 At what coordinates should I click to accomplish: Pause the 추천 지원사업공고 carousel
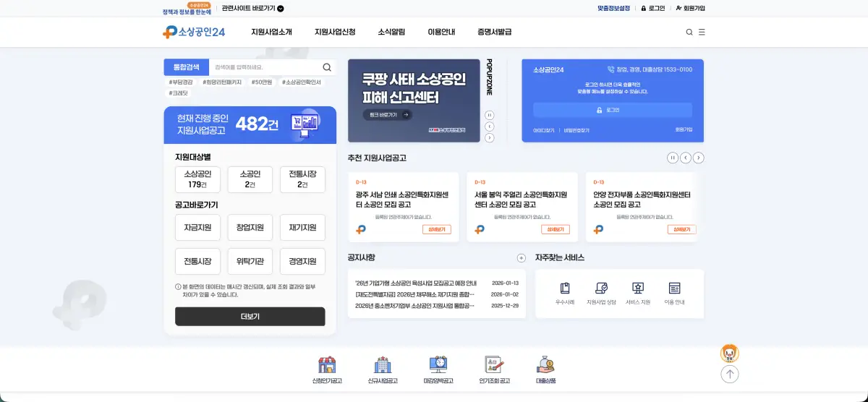[x=673, y=158]
